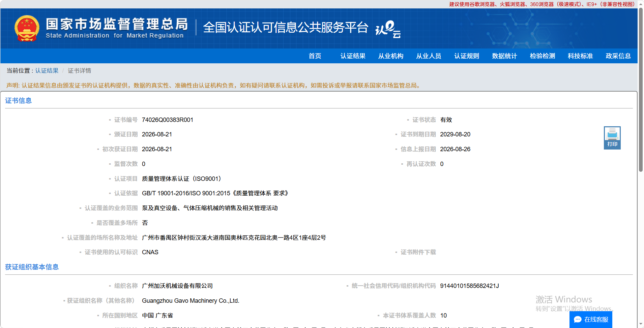This screenshot has height=328, width=644.
Task: Follow the 认证结果 breadcrumb link
Action: click(47, 71)
